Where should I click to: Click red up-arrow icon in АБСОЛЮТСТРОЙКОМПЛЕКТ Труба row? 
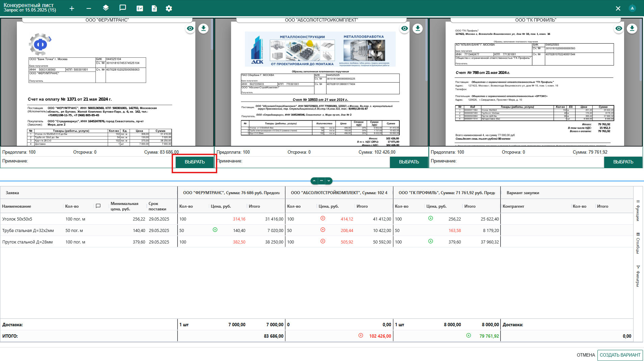[323, 230]
